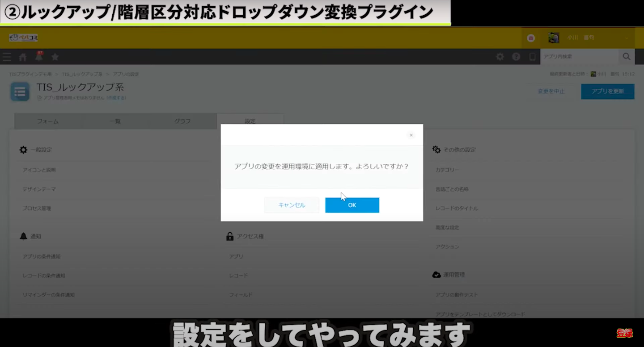
Task: Go to the home icon
Action: pos(23,57)
